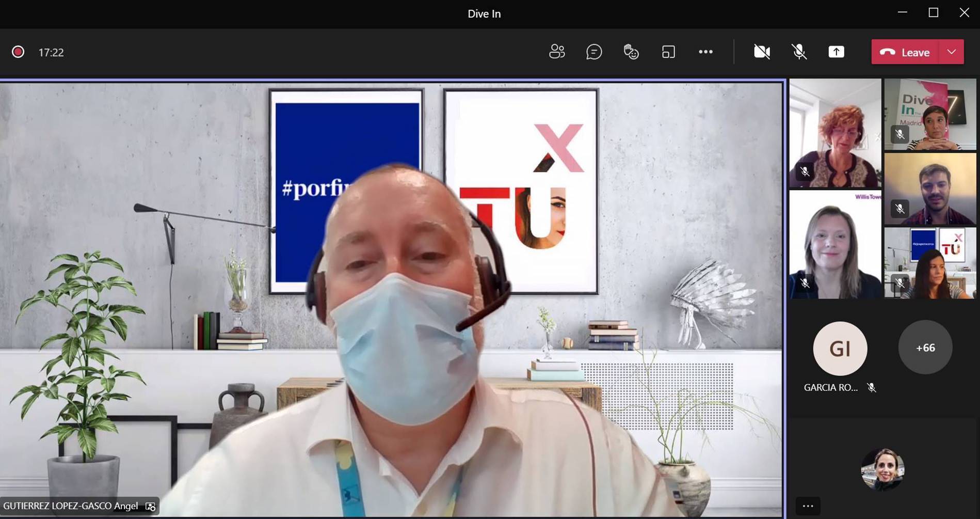This screenshot has height=519, width=980.
Task: Select the red-haired woman's video tile
Action: [835, 133]
